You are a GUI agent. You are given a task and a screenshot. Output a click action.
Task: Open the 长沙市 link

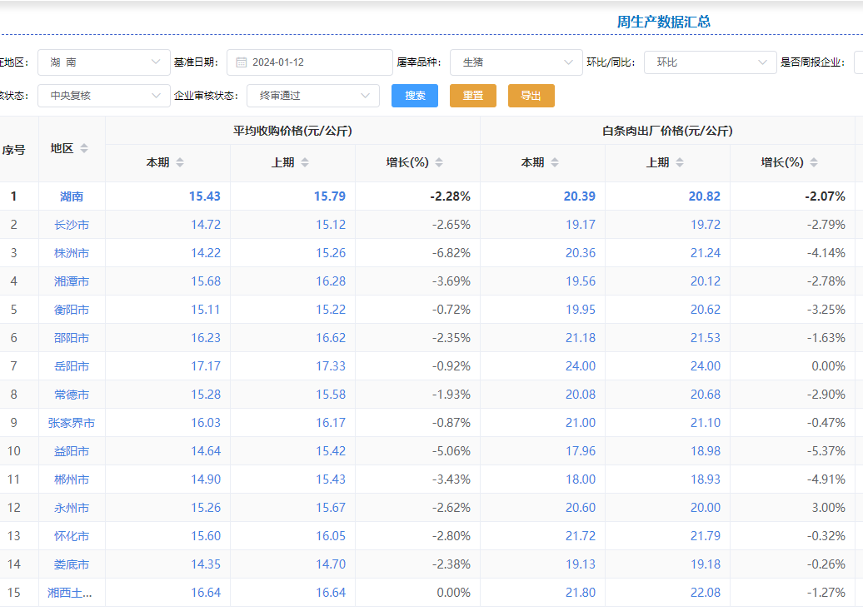pos(72,225)
